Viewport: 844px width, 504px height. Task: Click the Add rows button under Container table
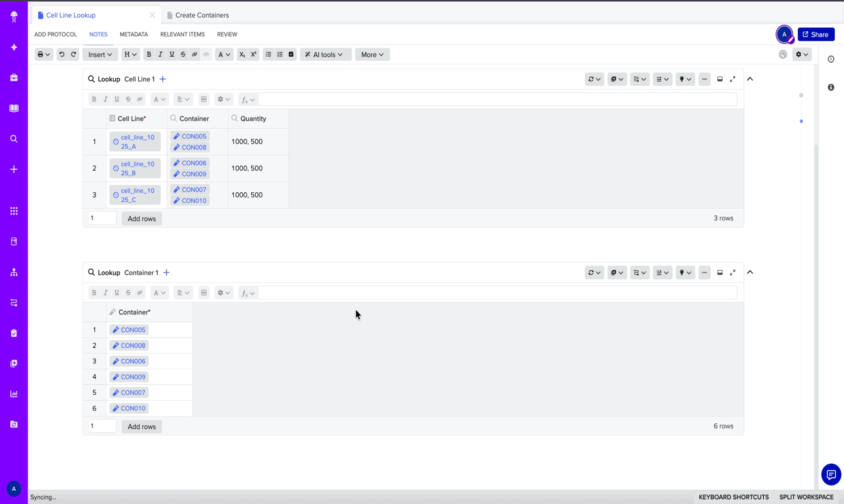pos(142,426)
